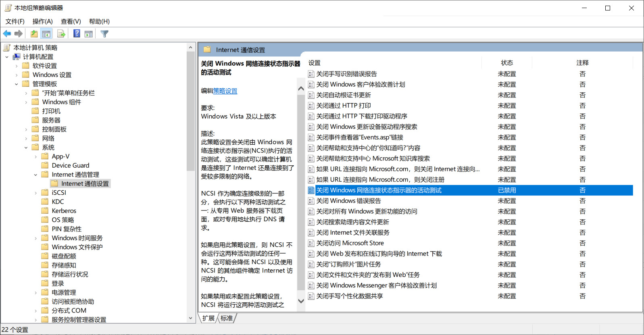Expand the 控制面板 tree node

(x=26, y=129)
